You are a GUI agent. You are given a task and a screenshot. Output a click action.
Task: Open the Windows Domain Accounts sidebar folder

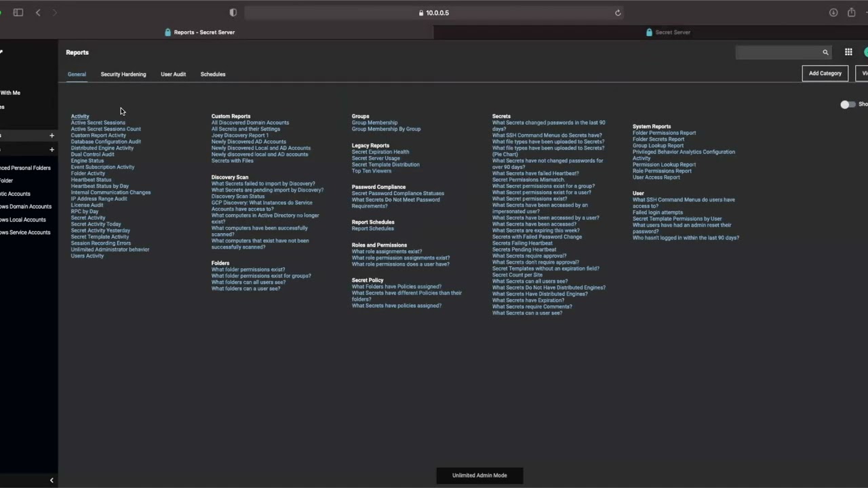[x=26, y=207]
